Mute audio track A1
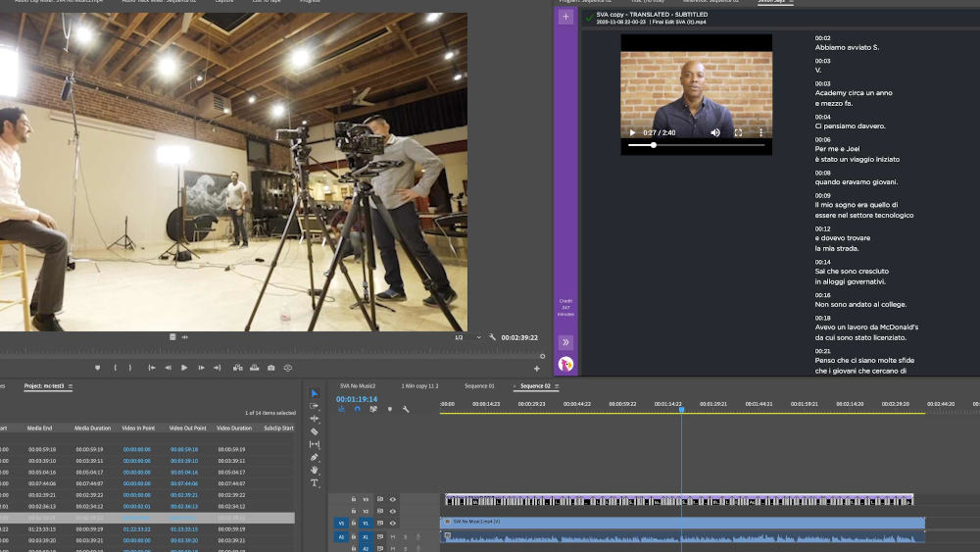The width and height of the screenshot is (980, 552). [x=393, y=536]
